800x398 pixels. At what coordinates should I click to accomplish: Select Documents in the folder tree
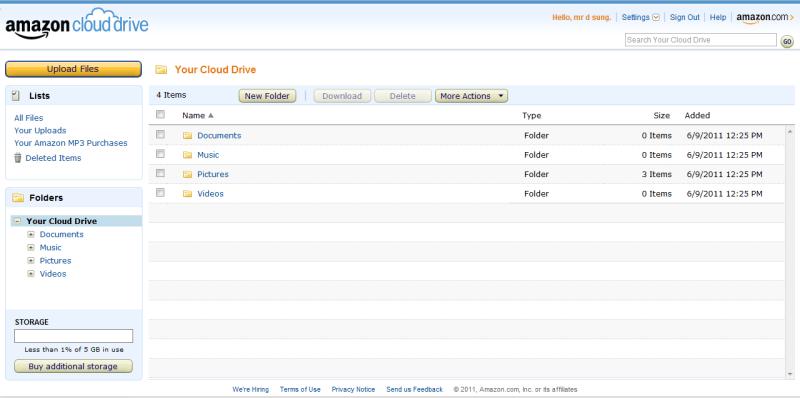click(62, 235)
